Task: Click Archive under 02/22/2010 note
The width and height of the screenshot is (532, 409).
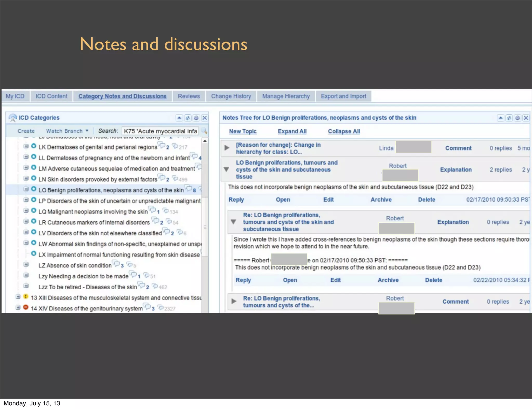Action: [x=388, y=280]
